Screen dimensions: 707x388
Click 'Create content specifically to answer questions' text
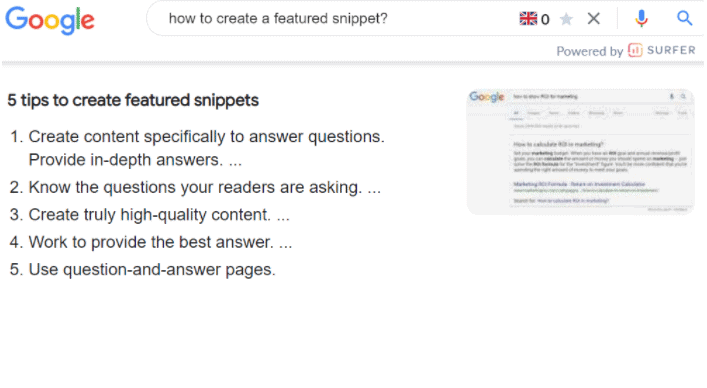click(207, 137)
